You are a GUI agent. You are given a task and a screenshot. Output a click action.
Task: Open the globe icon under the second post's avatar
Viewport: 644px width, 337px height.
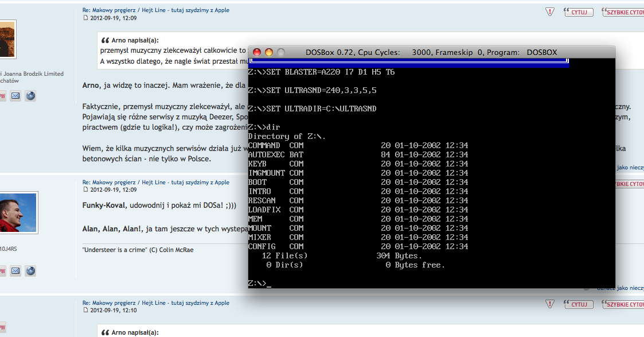coord(30,270)
